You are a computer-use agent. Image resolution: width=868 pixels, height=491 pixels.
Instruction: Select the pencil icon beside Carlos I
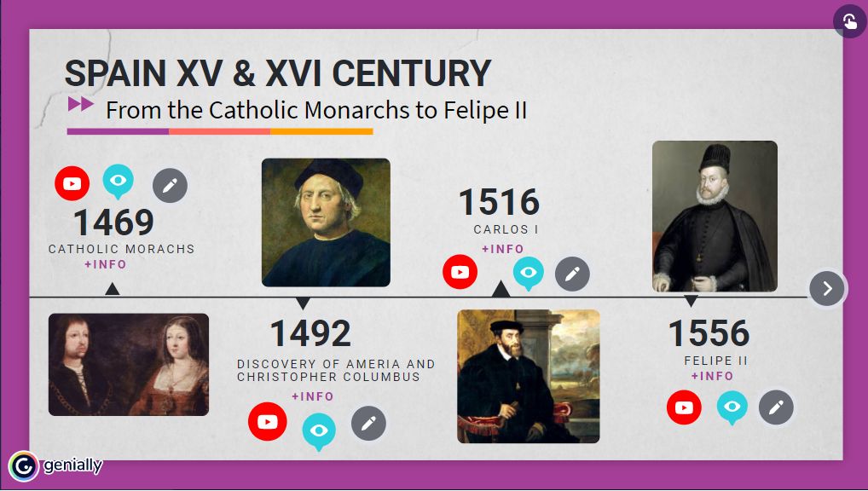[x=573, y=274]
